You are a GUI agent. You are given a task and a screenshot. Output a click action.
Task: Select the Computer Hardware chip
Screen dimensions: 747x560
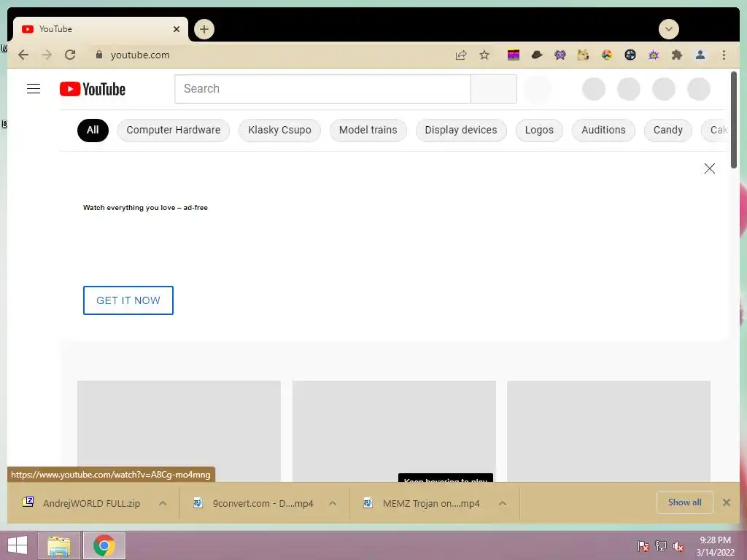tap(174, 130)
